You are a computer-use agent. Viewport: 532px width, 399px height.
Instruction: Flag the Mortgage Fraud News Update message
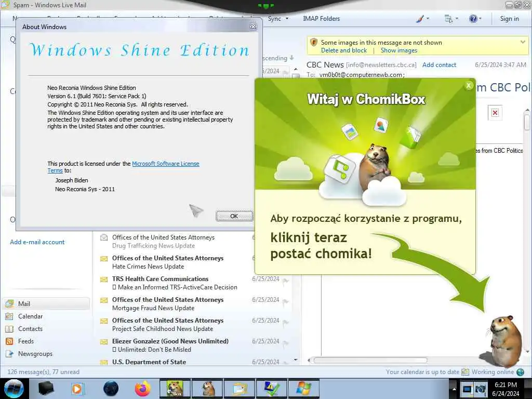pyautogui.click(x=286, y=302)
